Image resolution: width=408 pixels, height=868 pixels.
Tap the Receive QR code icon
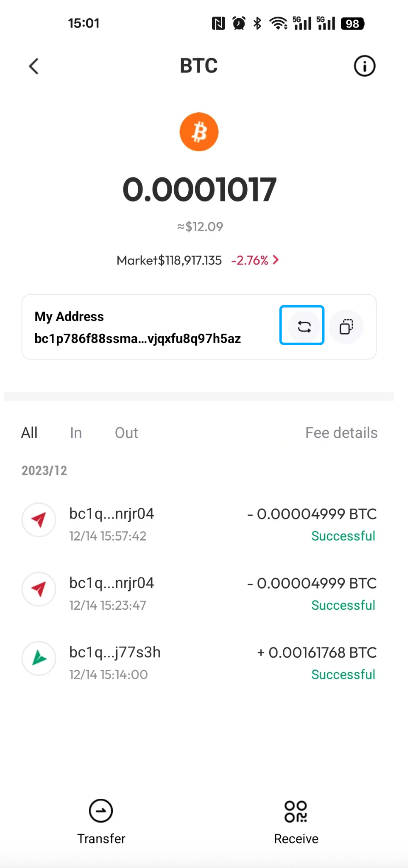pyautogui.click(x=296, y=811)
